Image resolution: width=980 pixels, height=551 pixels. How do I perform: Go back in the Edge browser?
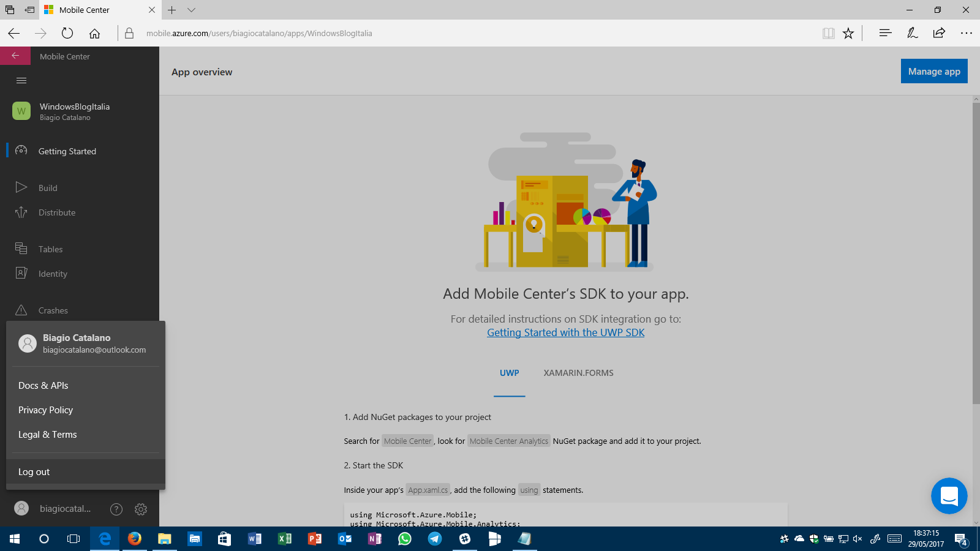pos(14,33)
